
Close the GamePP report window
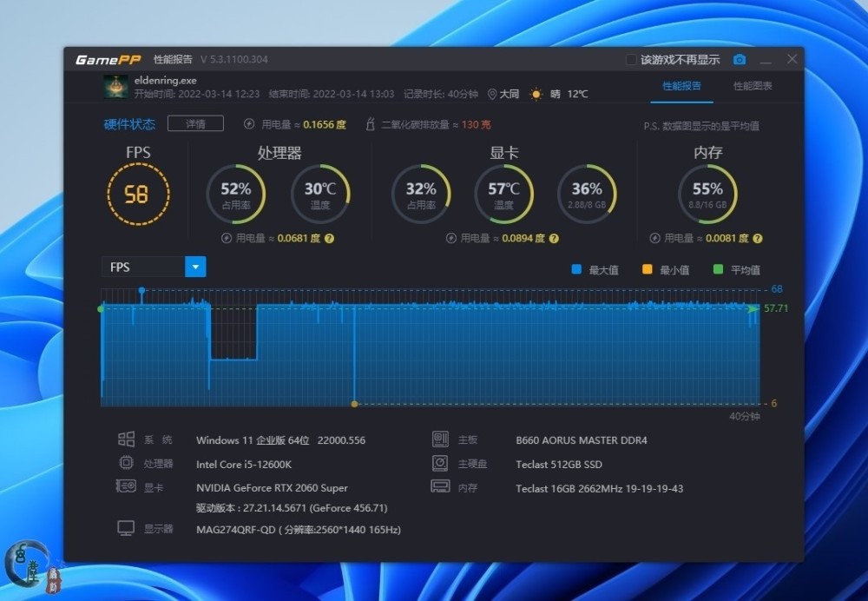pos(792,59)
